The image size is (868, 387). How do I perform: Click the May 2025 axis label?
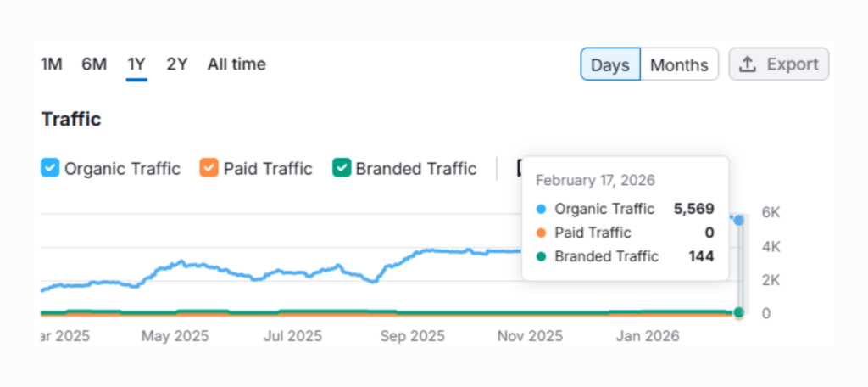(x=175, y=336)
